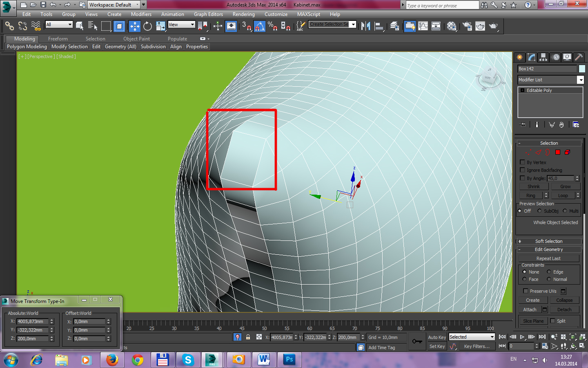588x368 pixels.
Task: Open the Modifier List dropdown
Action: (x=550, y=80)
